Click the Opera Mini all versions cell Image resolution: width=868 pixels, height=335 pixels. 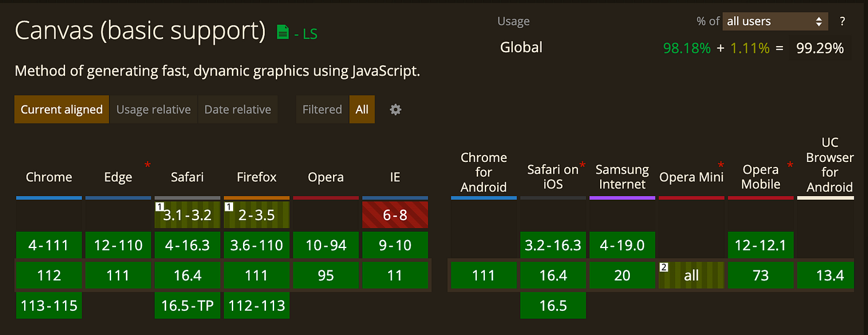[x=691, y=275]
